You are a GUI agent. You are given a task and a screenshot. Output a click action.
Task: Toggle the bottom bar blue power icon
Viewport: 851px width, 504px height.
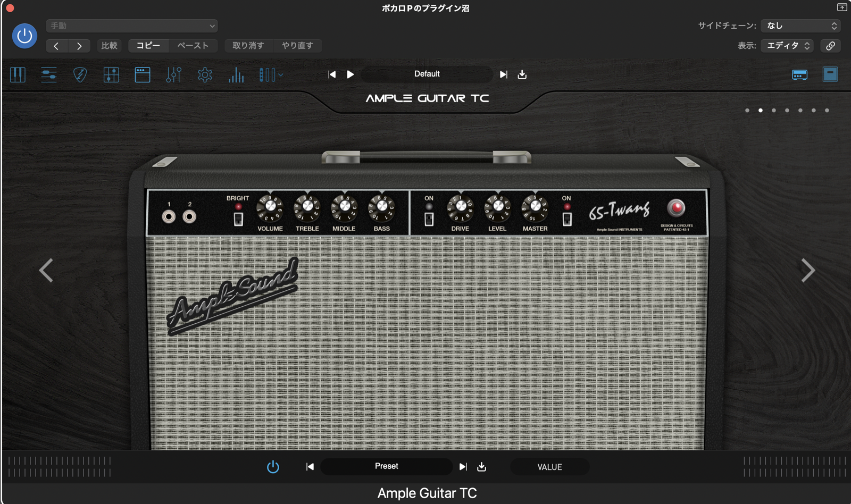pos(273,467)
